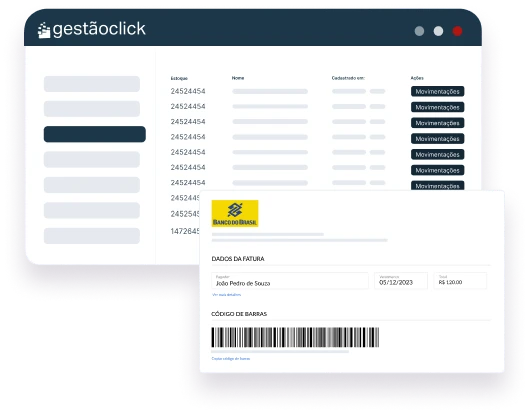
Task: Click the Vencimento date field 05/12/2023
Action: (x=401, y=281)
